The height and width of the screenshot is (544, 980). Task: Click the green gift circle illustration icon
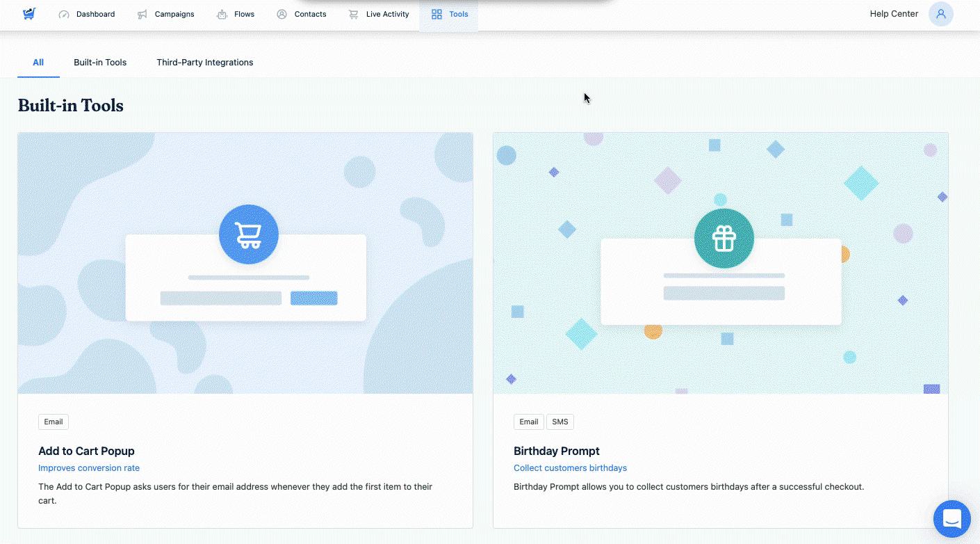coord(724,238)
